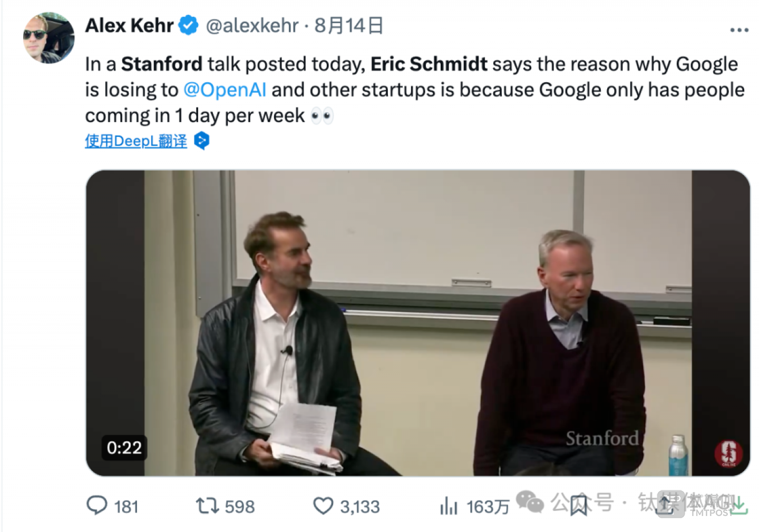Retweet the post via the repost icon
The height and width of the screenshot is (532, 759).
pos(207,506)
